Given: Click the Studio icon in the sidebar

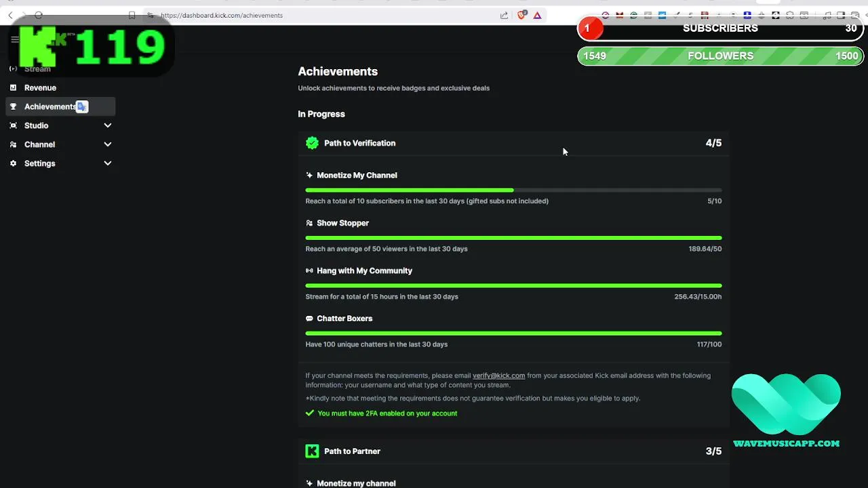Looking at the screenshot, I should tap(13, 125).
